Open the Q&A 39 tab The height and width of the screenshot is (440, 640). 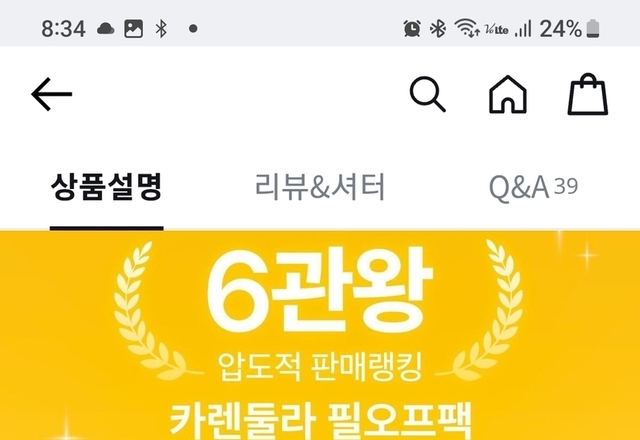[533, 188]
